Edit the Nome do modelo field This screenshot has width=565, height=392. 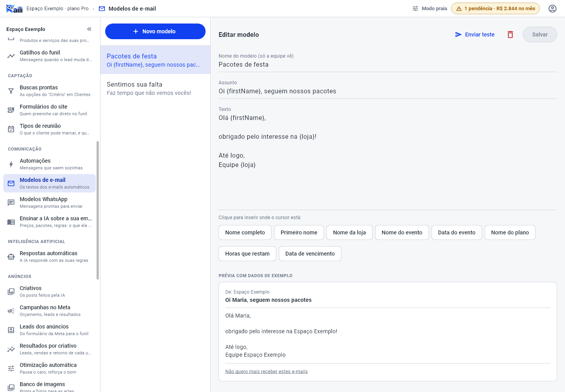388,65
